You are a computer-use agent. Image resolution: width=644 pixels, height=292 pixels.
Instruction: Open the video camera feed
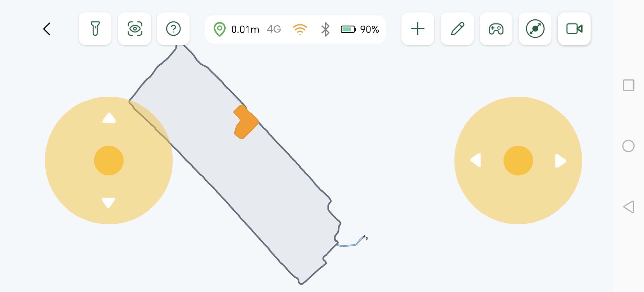(x=574, y=29)
